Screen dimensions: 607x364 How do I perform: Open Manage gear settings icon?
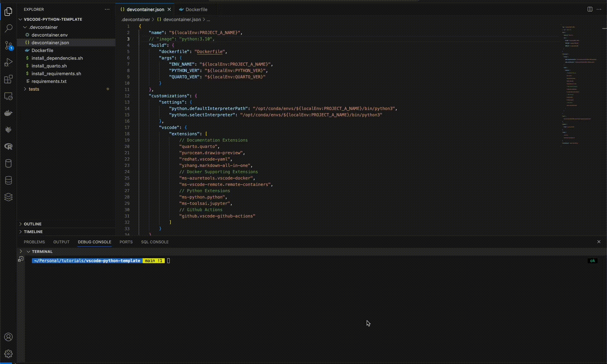[9, 354]
